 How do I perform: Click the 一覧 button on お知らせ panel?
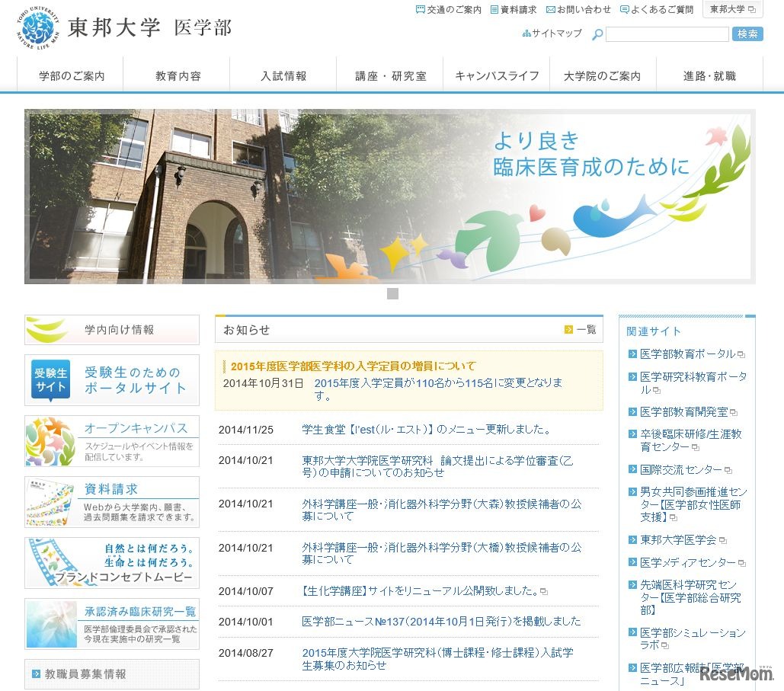coord(581,328)
